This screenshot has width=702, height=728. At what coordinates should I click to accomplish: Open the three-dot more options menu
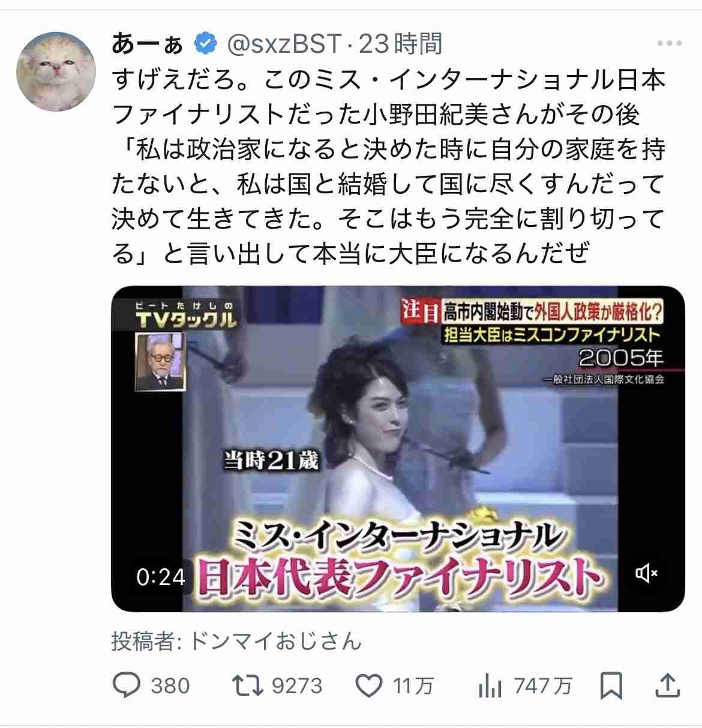pos(669,44)
